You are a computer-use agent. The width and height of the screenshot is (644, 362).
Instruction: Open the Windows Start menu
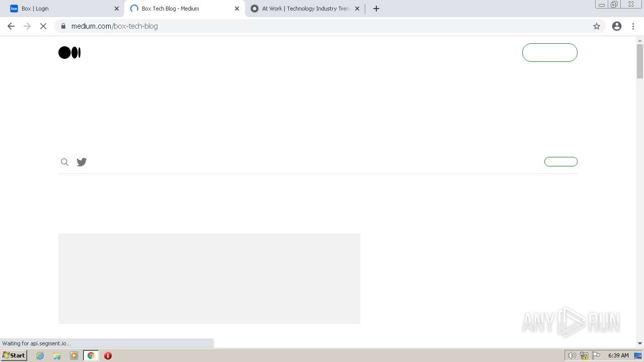point(14,355)
